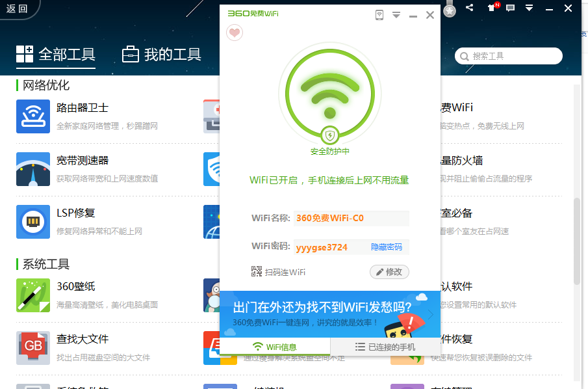Viewport: 588px width, 389px height.
Task: Click the banner's right chevron arrow
Action: click(431, 315)
